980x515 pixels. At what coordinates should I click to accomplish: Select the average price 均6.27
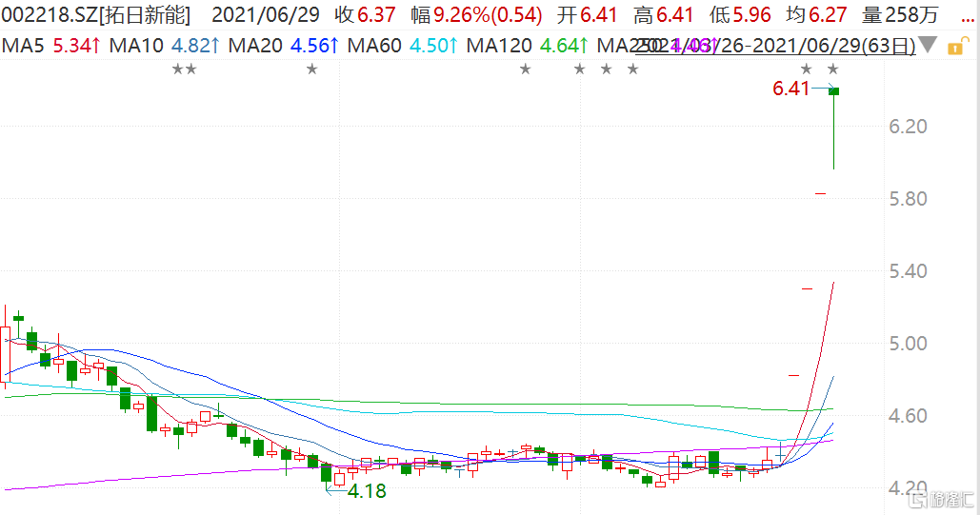pos(815,14)
